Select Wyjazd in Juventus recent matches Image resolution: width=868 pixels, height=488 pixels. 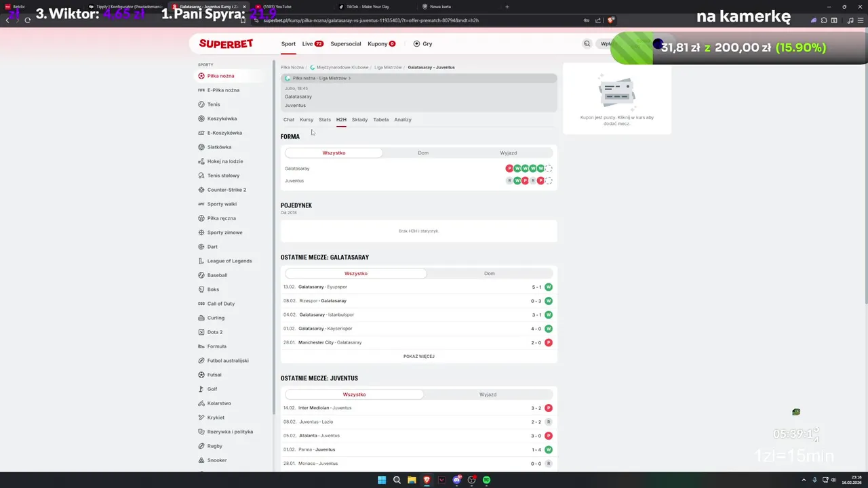pyautogui.click(x=488, y=394)
